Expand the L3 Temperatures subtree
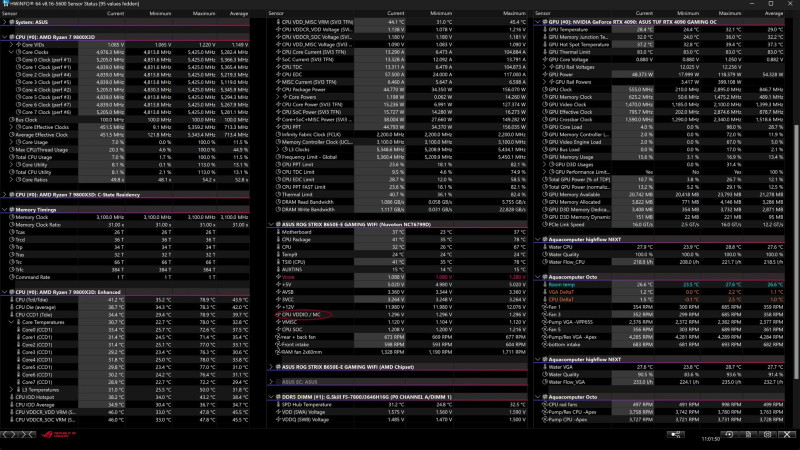The width and height of the screenshot is (800, 450). point(12,390)
